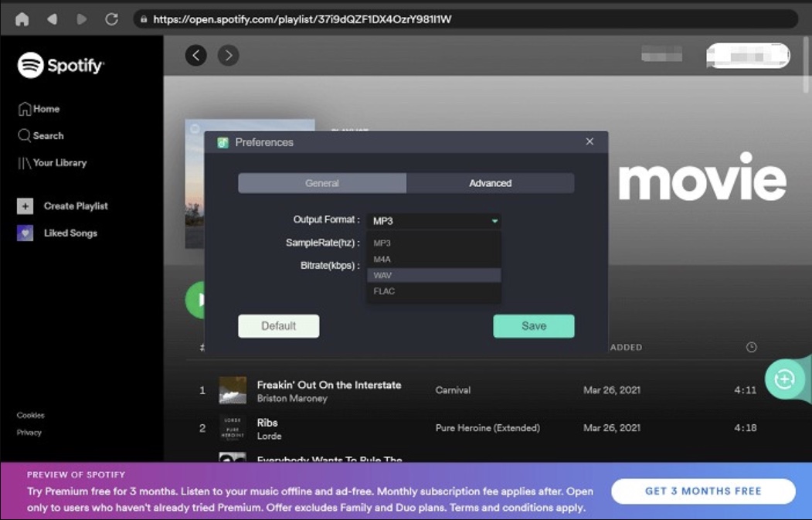Open Home in the Spotify sidebar
The image size is (812, 520).
click(x=39, y=109)
